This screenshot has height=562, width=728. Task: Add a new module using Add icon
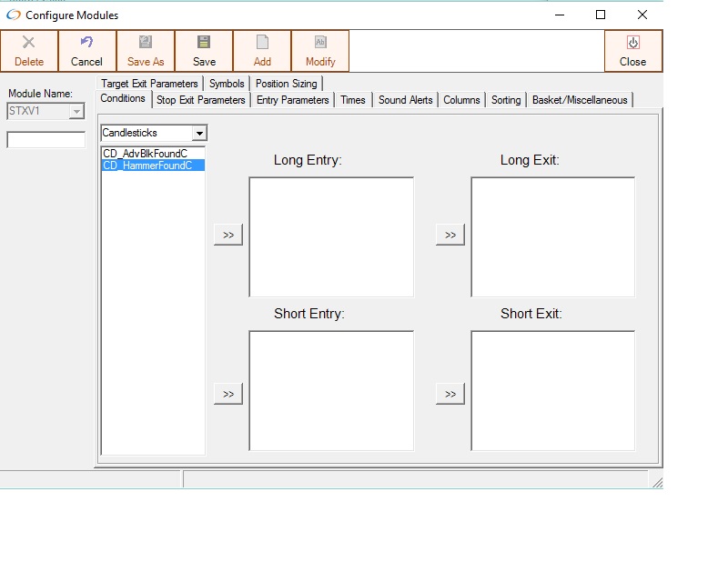262,43
